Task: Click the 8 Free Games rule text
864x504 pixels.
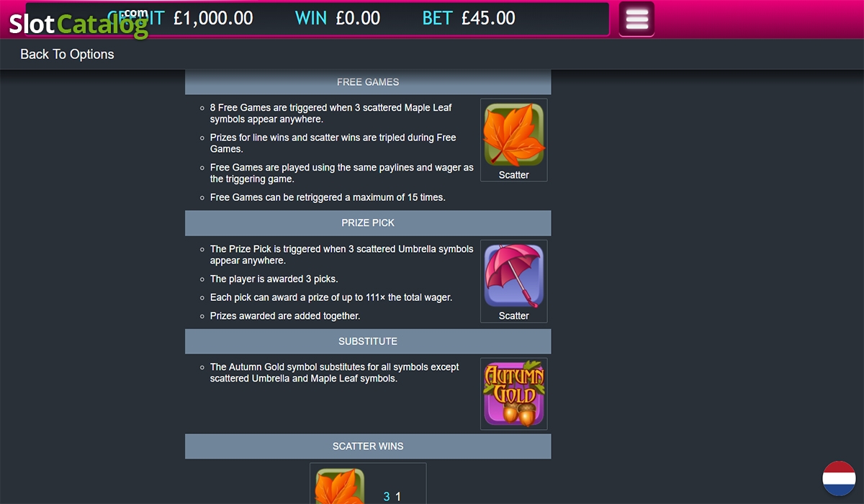Action: point(331,113)
